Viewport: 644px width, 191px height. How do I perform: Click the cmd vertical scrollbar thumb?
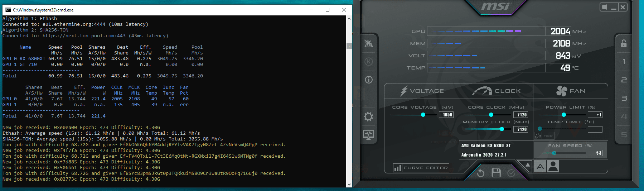coord(349,46)
